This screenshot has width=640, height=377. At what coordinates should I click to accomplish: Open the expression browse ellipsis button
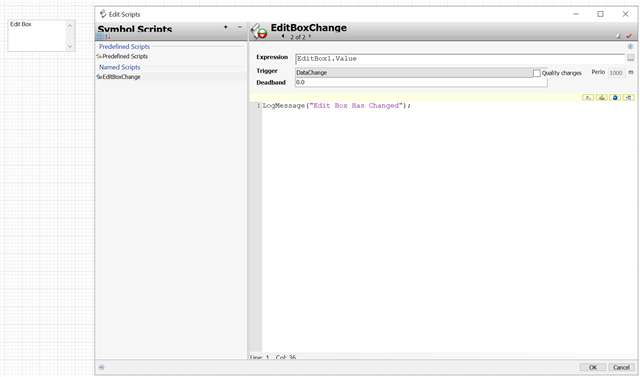click(631, 59)
